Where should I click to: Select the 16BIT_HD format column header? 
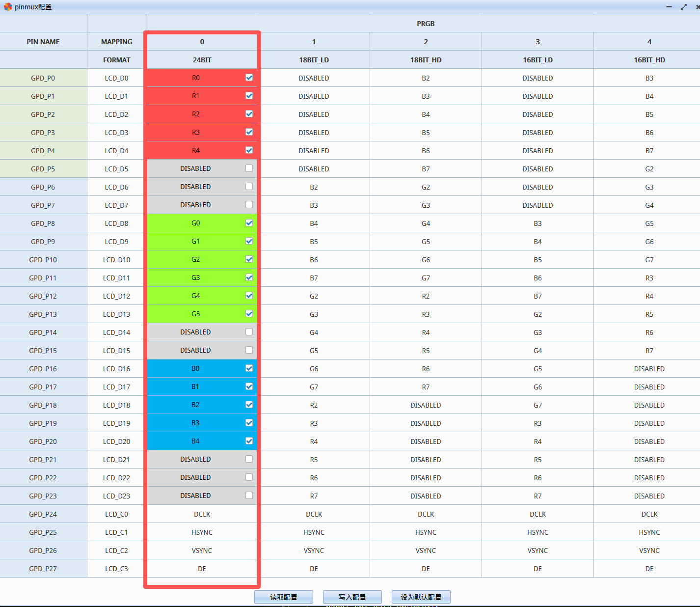[x=649, y=60]
